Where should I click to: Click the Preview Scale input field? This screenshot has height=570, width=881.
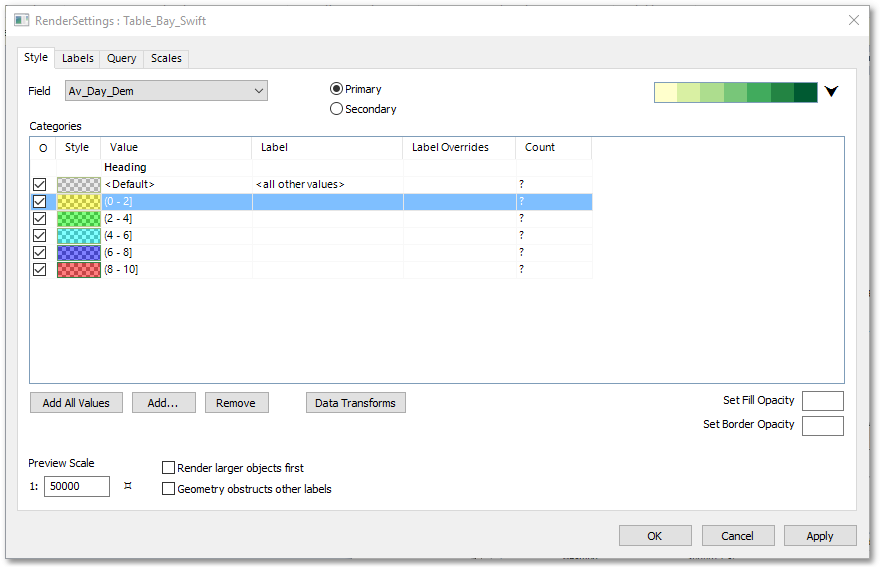(x=77, y=486)
